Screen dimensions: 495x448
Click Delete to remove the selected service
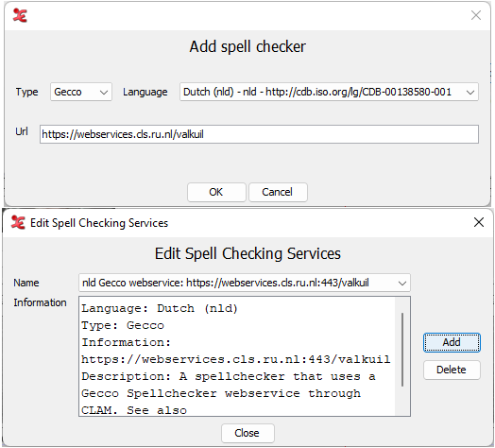tap(452, 370)
